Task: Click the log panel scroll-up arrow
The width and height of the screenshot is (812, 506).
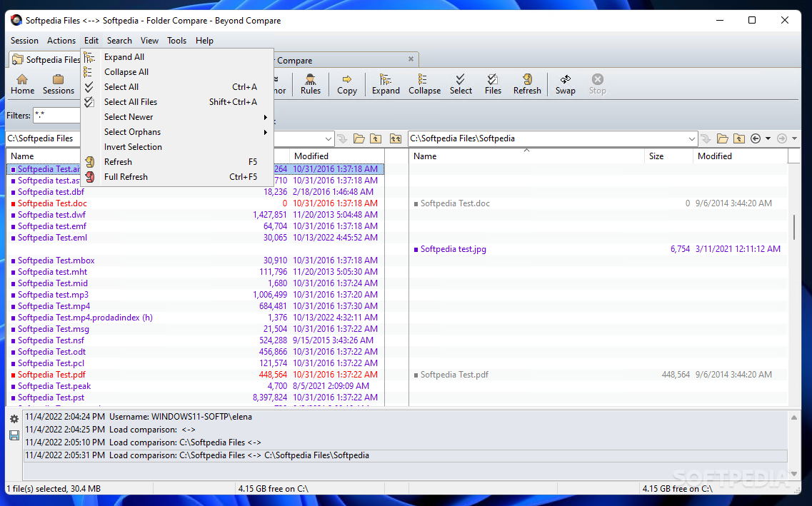Action: click(x=794, y=417)
